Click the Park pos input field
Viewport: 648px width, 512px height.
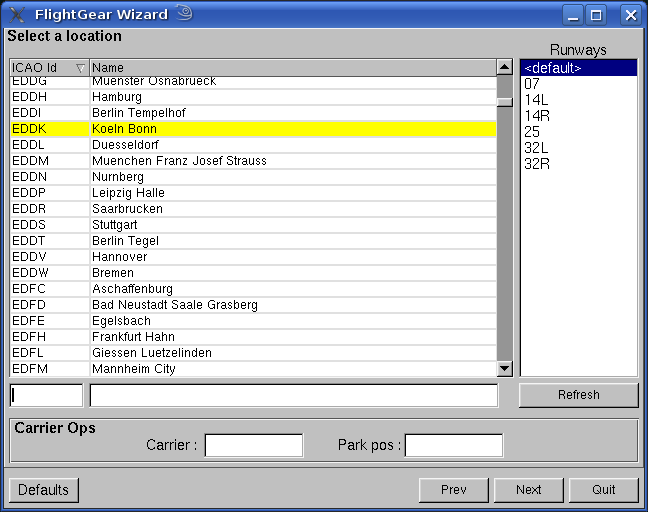(454, 445)
